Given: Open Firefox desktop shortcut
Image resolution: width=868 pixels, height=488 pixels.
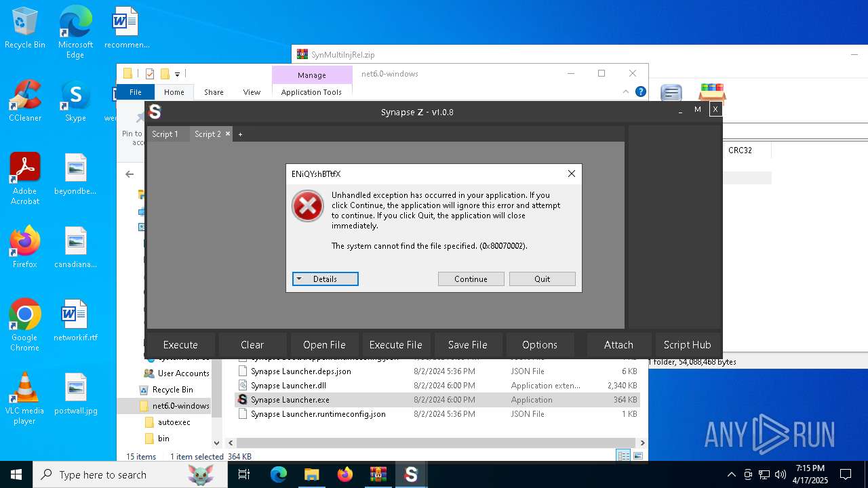Looking at the screenshot, I should tap(25, 247).
